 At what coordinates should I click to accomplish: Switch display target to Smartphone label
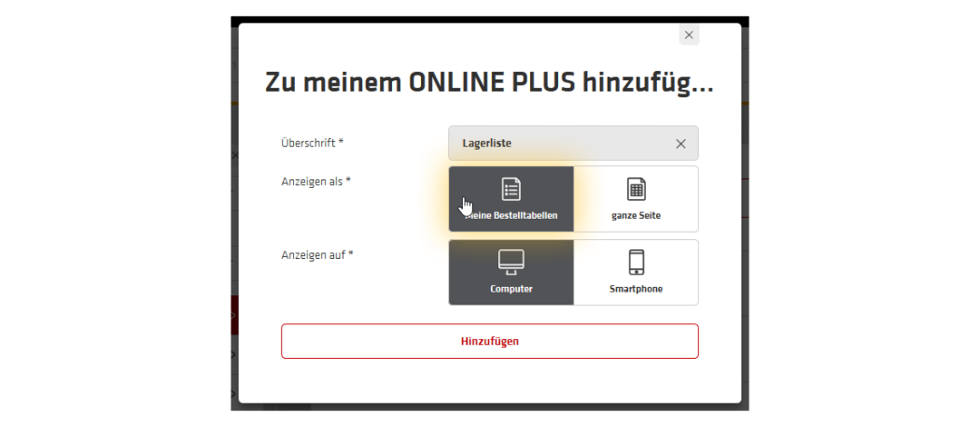637,290
